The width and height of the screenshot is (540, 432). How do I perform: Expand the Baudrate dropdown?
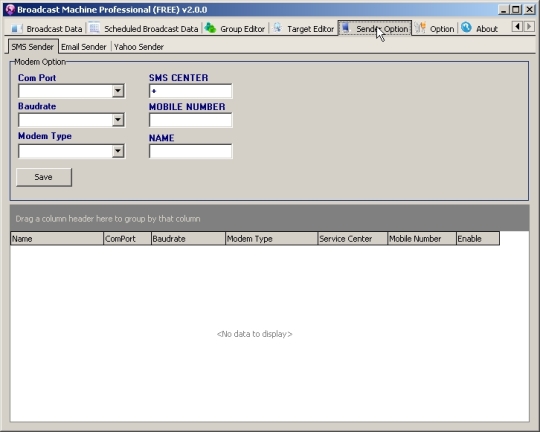(118, 120)
